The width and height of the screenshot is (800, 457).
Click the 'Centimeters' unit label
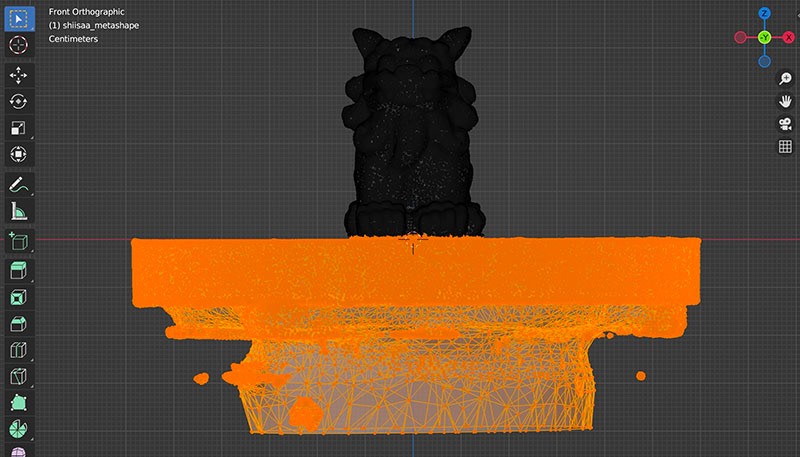(x=73, y=39)
